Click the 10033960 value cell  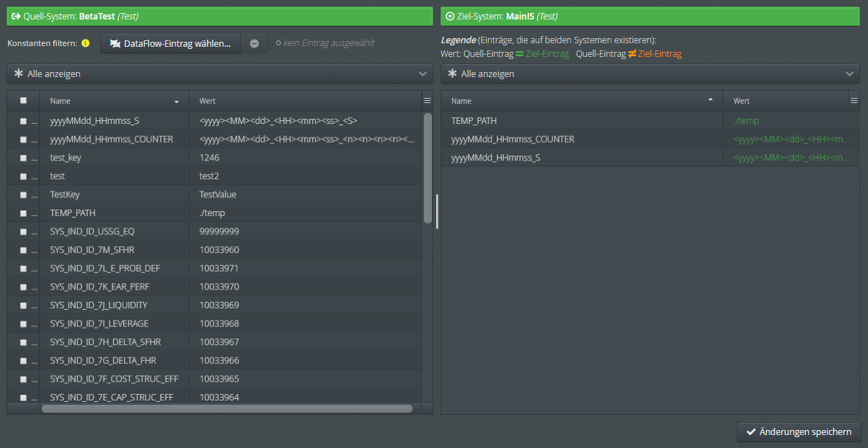(305, 250)
